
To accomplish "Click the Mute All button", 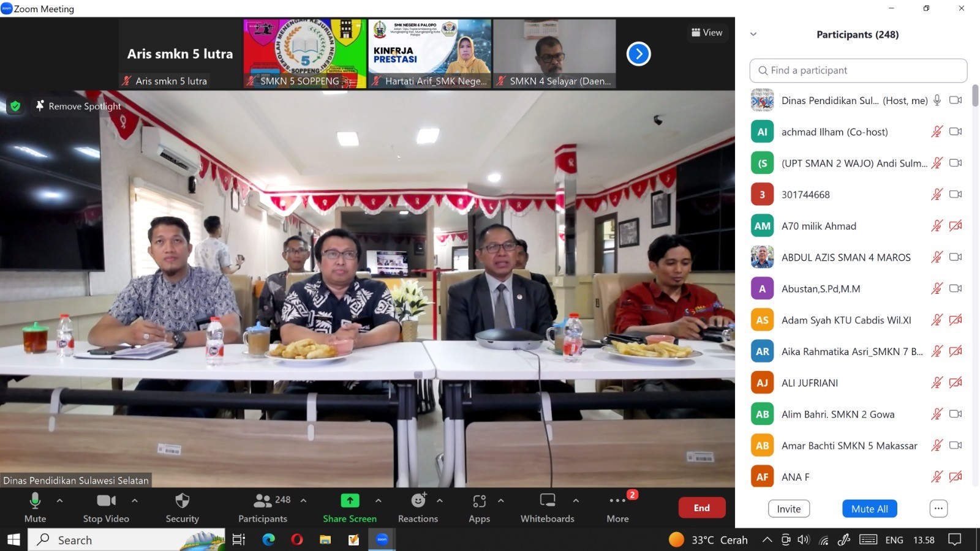I will (869, 509).
